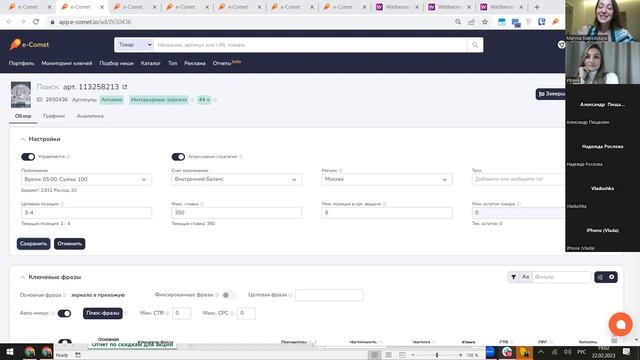
Task: Switch to the Аналитика tab
Action: (90, 116)
